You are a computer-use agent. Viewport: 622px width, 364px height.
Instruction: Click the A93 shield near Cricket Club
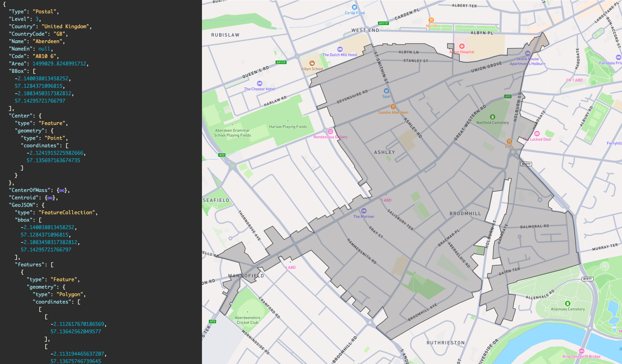coord(213,322)
